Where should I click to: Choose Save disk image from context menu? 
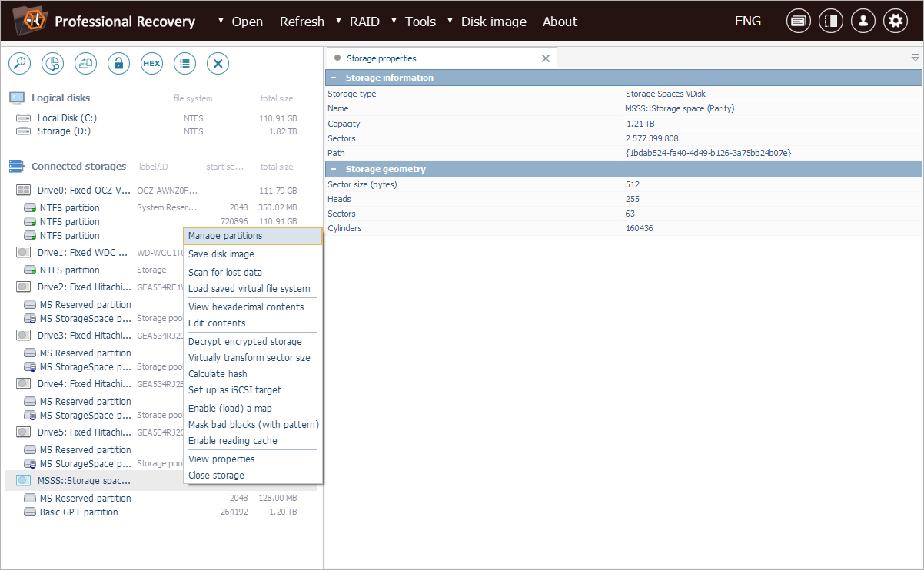click(x=253, y=254)
